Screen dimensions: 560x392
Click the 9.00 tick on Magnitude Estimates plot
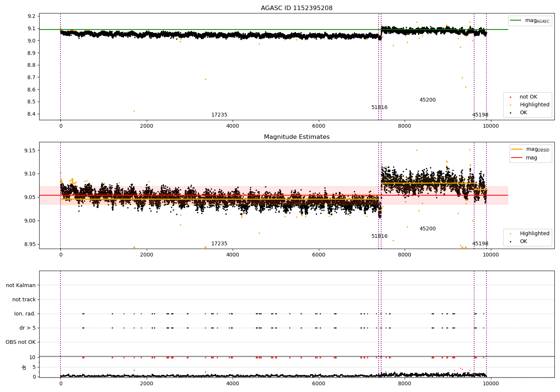[30, 221]
